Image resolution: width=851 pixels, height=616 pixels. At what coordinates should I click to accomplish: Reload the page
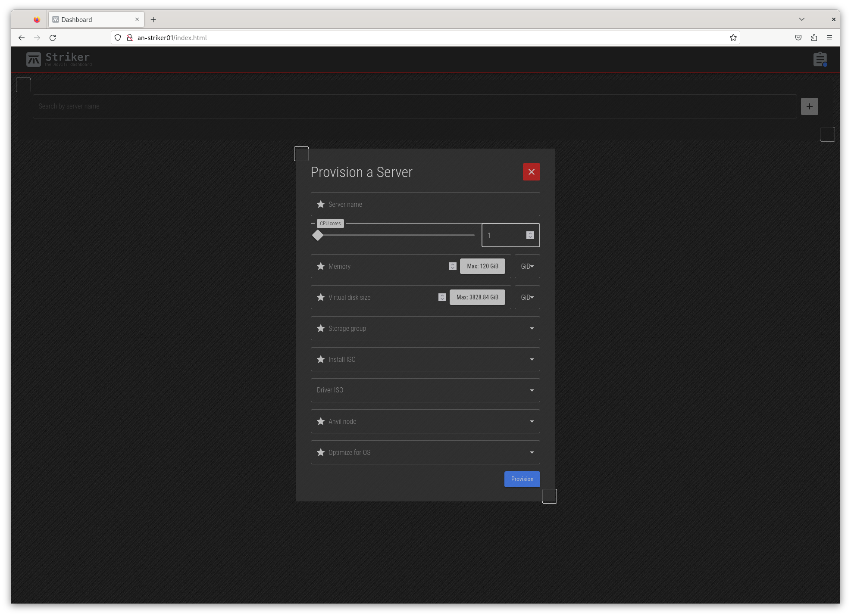pos(53,38)
